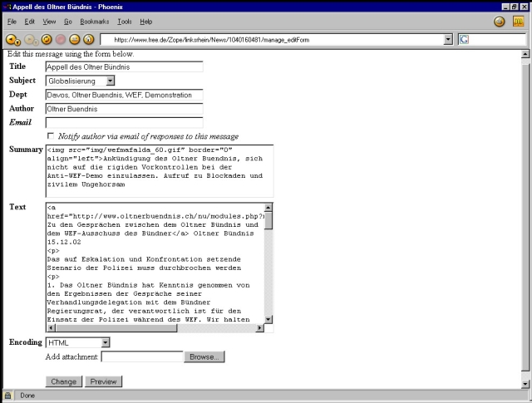This screenshot has width=532, height=403.
Task: Open the URL bar history dropdown arrow
Action: [448, 39]
